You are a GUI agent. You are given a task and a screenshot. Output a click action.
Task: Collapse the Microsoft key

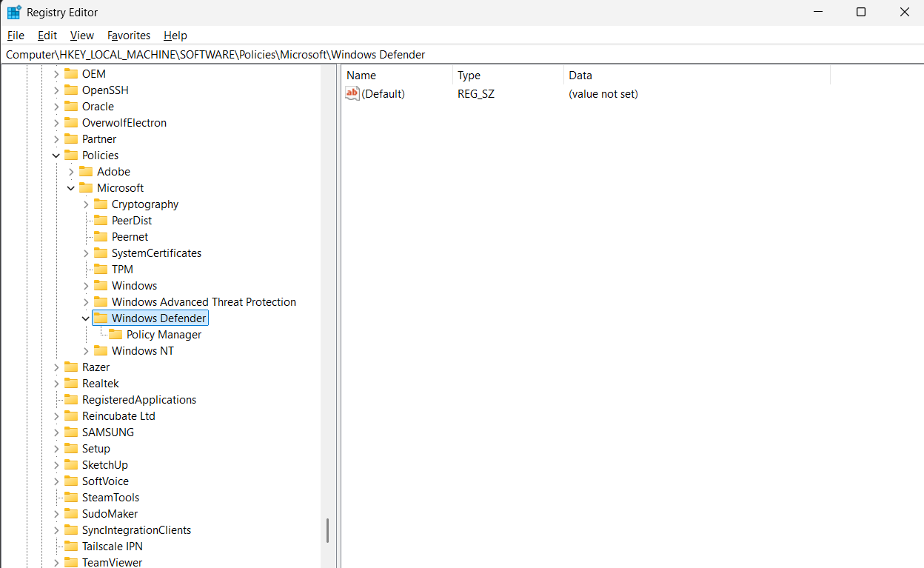pyautogui.click(x=71, y=188)
